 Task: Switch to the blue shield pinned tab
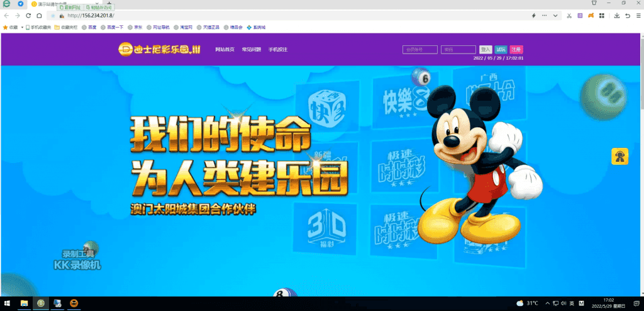[x=21, y=4]
